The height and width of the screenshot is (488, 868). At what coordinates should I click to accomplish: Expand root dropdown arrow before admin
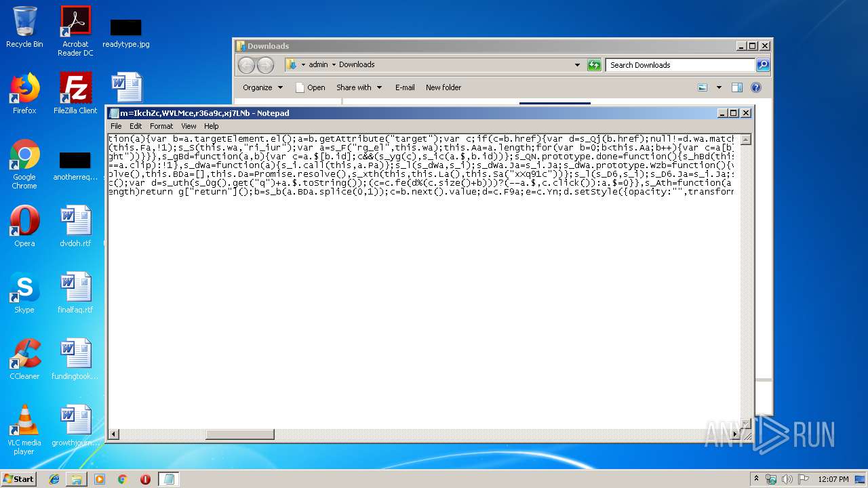(303, 65)
